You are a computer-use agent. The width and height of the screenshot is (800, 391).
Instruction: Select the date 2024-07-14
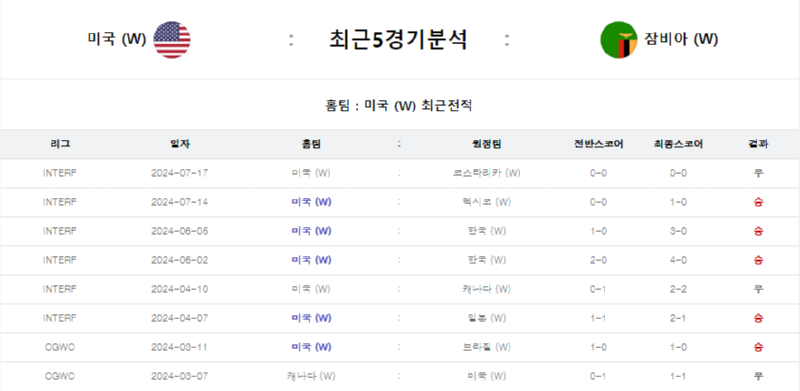coord(180,202)
